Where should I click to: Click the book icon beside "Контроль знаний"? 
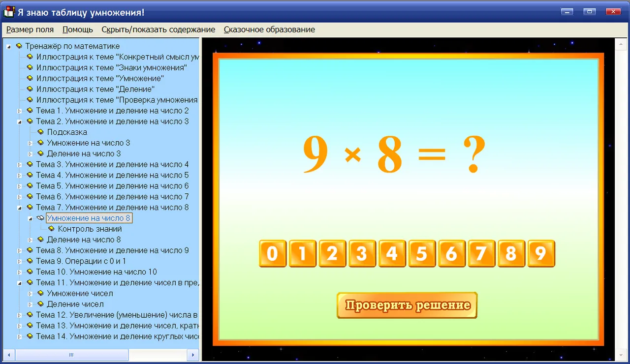click(52, 229)
